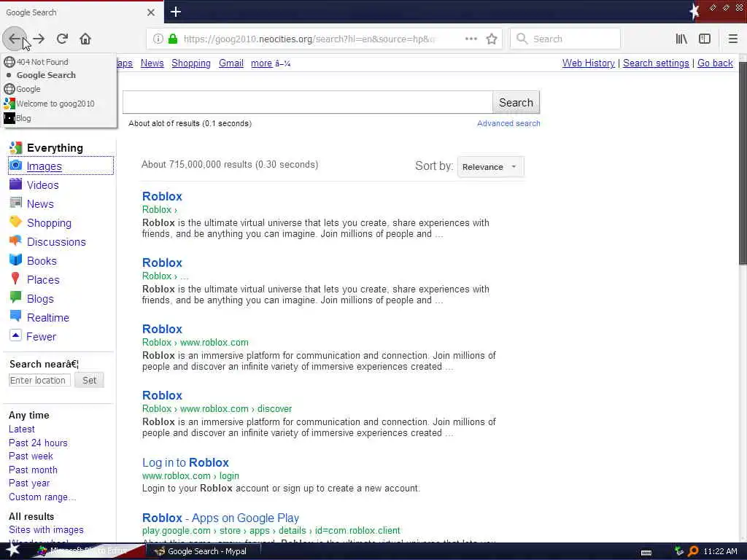747x560 pixels.
Task: Open 'Roblox - Apps on Google Play' result
Action: pos(220,518)
